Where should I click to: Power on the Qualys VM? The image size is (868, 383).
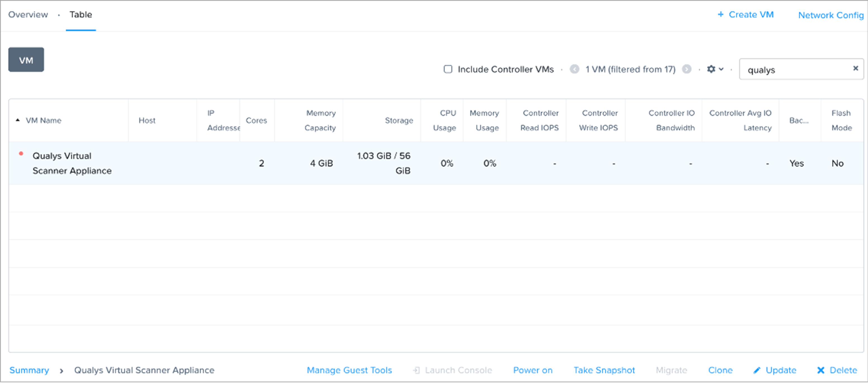(532, 370)
